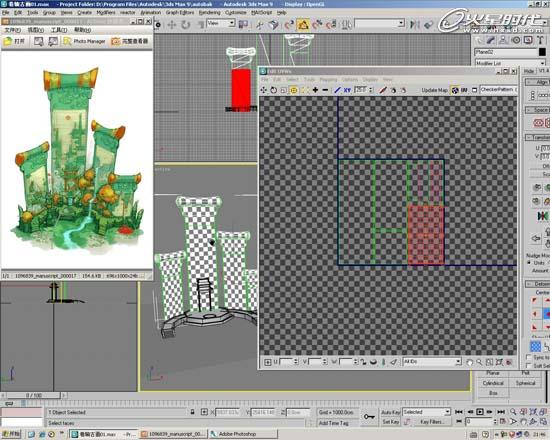This screenshot has height=440, width=550.
Task: Open the Mapping menu in Edit UVWs
Action: tap(328, 80)
